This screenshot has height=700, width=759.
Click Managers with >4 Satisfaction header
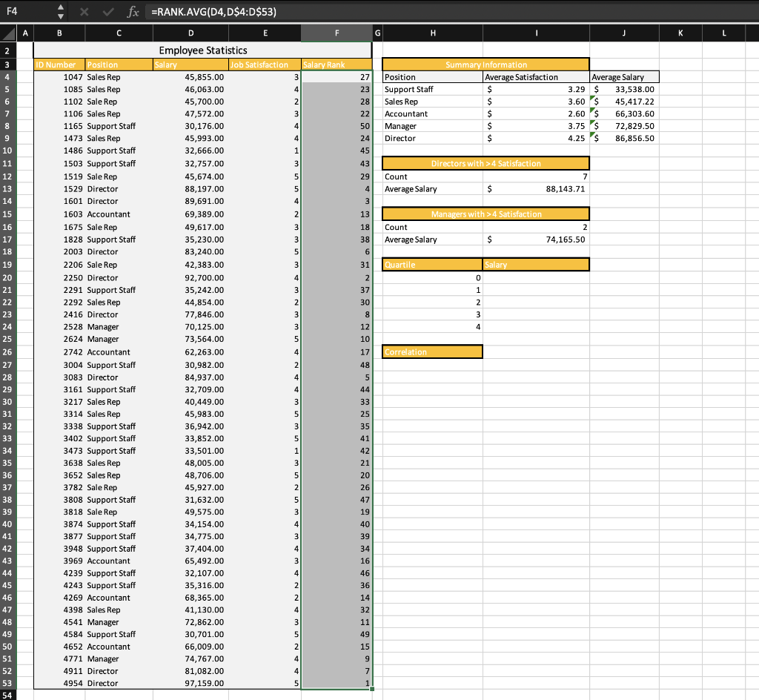pyautogui.click(x=486, y=214)
